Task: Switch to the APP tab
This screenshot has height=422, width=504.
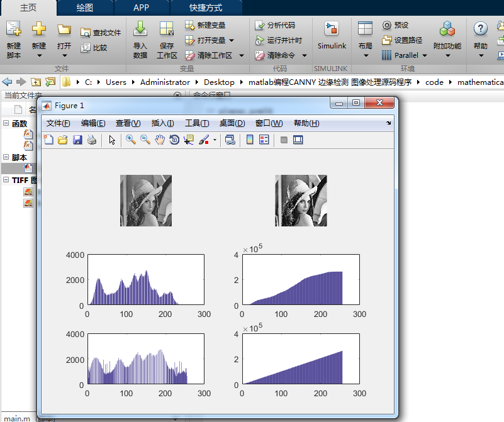Action: coord(142,8)
